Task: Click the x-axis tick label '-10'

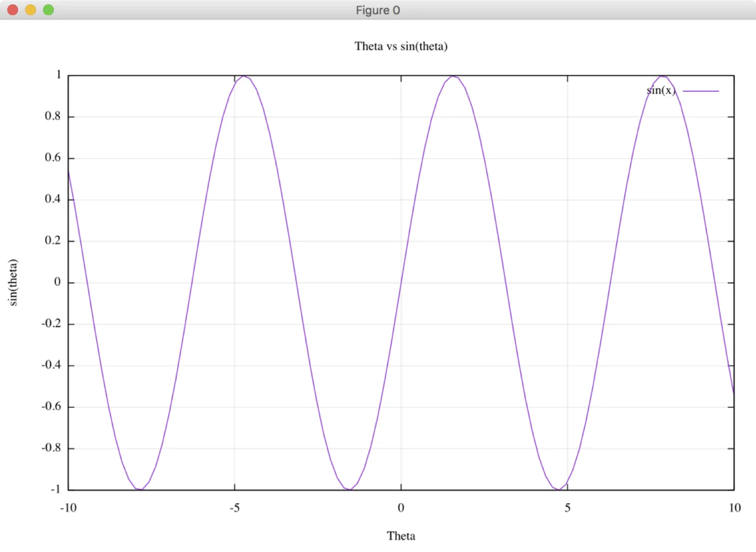Action: (68, 508)
